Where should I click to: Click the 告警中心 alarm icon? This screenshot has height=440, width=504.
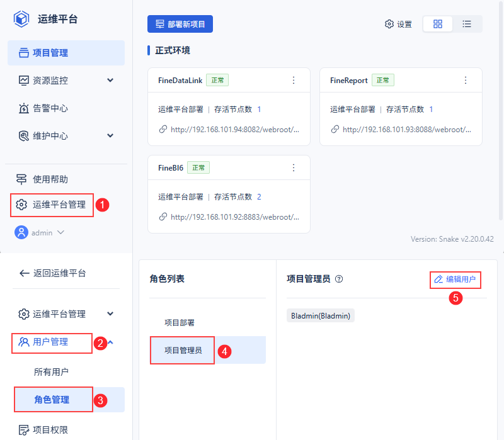(x=23, y=108)
